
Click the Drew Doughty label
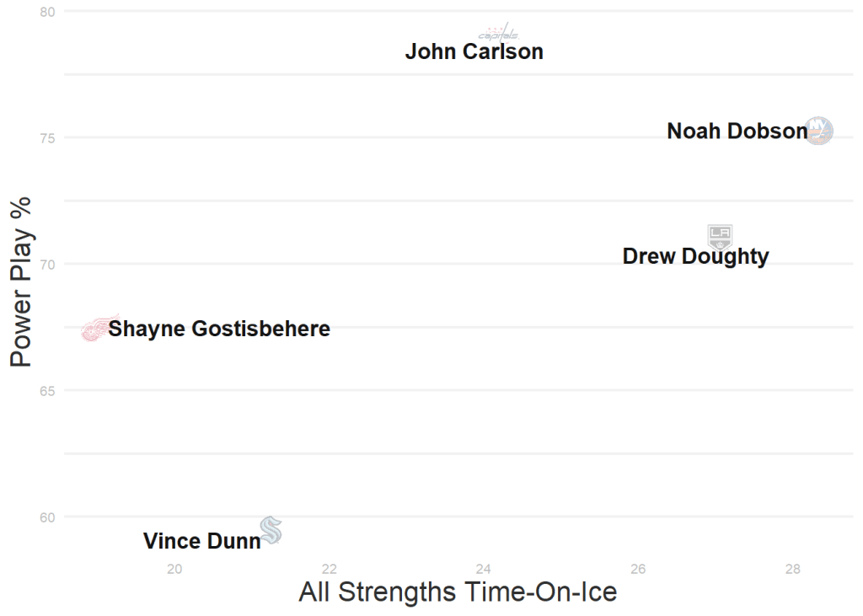(695, 256)
